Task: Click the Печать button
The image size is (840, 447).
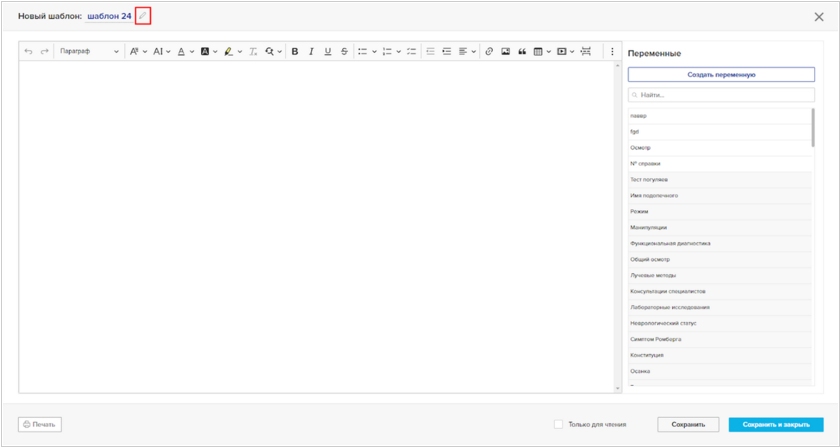Action: pos(40,424)
